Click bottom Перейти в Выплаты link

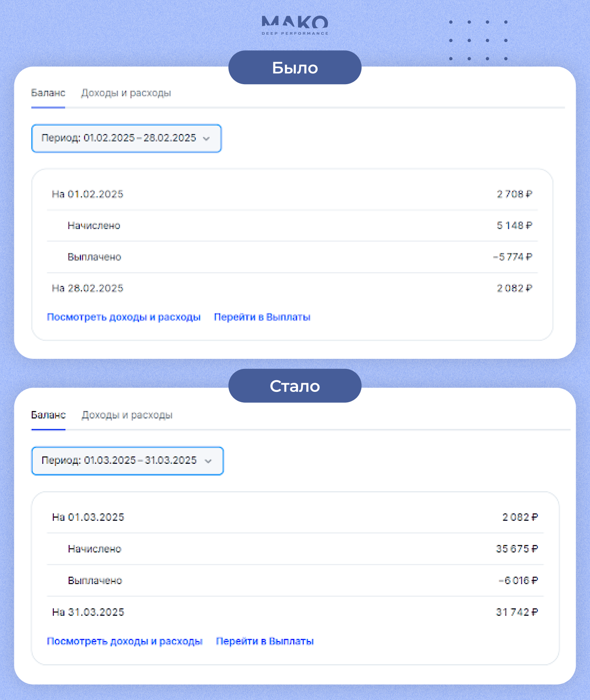tap(265, 641)
